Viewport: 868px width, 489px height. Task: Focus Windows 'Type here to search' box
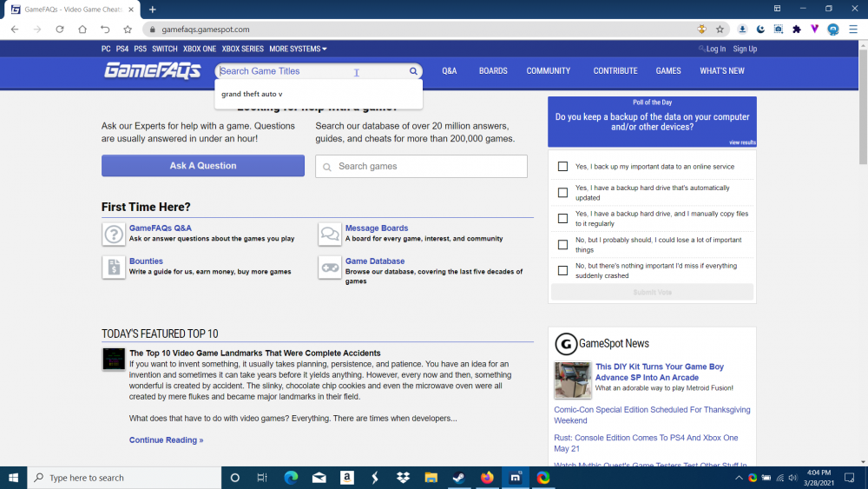[x=124, y=478]
